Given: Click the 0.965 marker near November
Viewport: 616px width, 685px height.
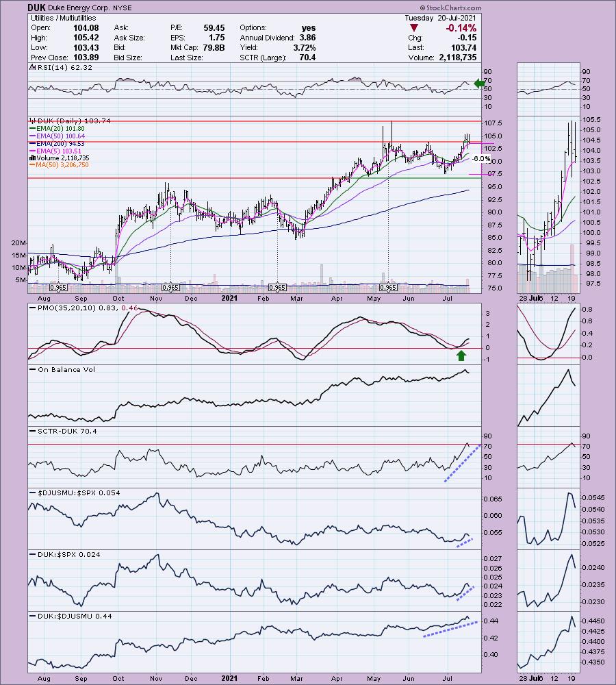Looking at the screenshot, I should (x=170, y=288).
